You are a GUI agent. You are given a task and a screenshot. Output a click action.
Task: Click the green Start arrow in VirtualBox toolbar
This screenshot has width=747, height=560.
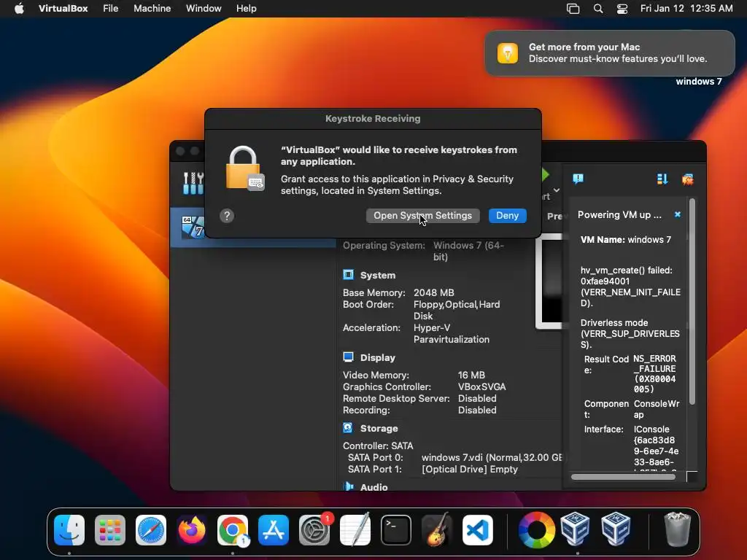click(x=546, y=175)
